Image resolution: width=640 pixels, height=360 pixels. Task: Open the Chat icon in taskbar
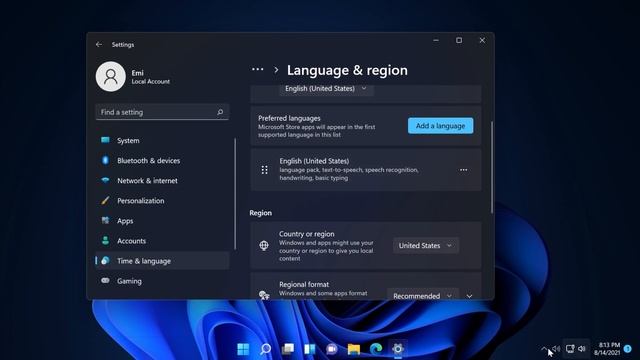[331, 349]
